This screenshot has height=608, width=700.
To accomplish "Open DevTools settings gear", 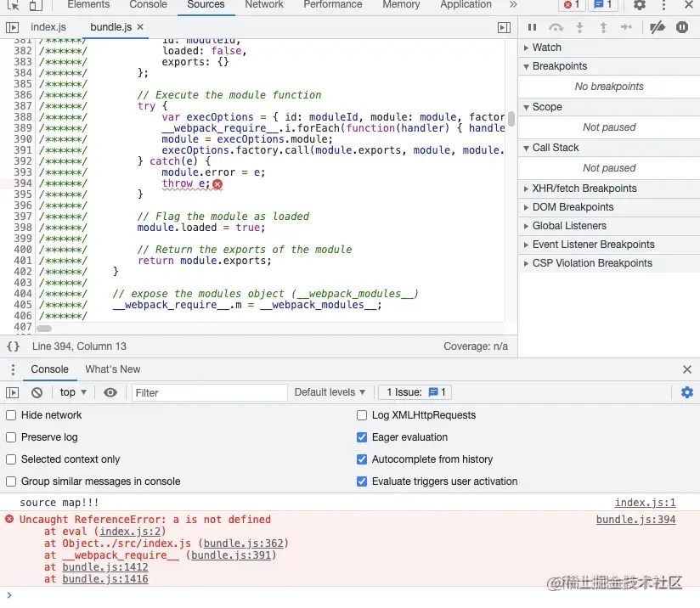I will tap(640, 4).
